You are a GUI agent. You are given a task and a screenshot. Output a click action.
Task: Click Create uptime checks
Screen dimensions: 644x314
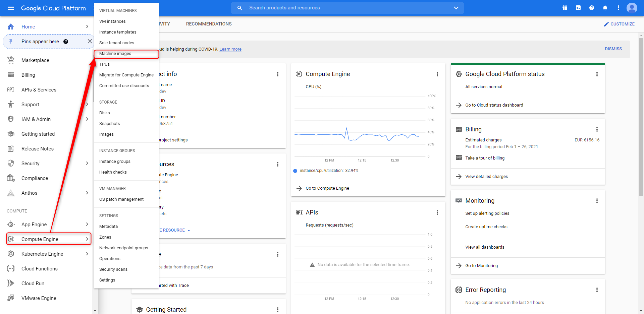coord(486,227)
